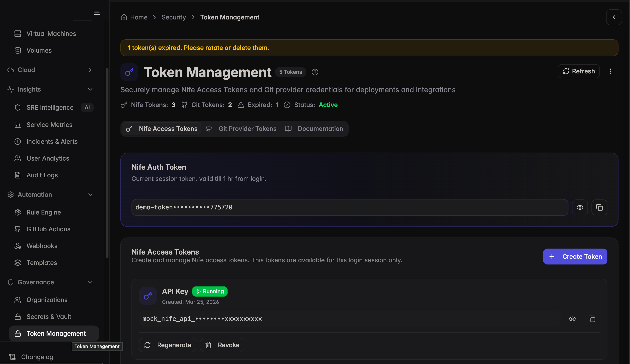
Task: Click the key icon beside Token Management title
Action: coord(129,72)
